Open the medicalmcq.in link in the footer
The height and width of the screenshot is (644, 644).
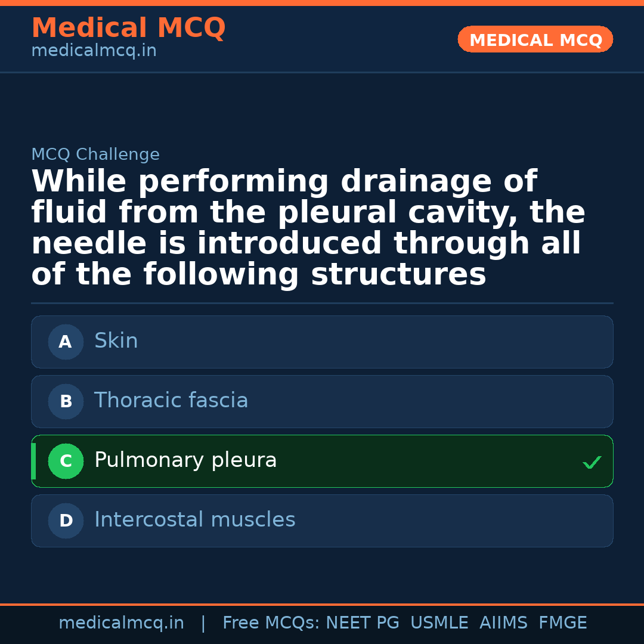[121, 623]
